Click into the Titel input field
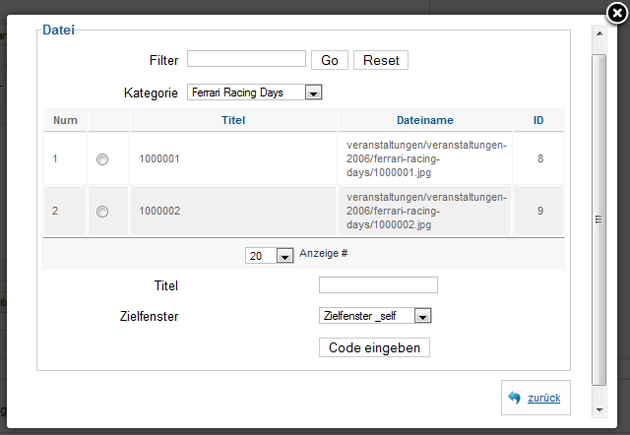Image resolution: width=630 pixels, height=435 pixels. coord(378,285)
